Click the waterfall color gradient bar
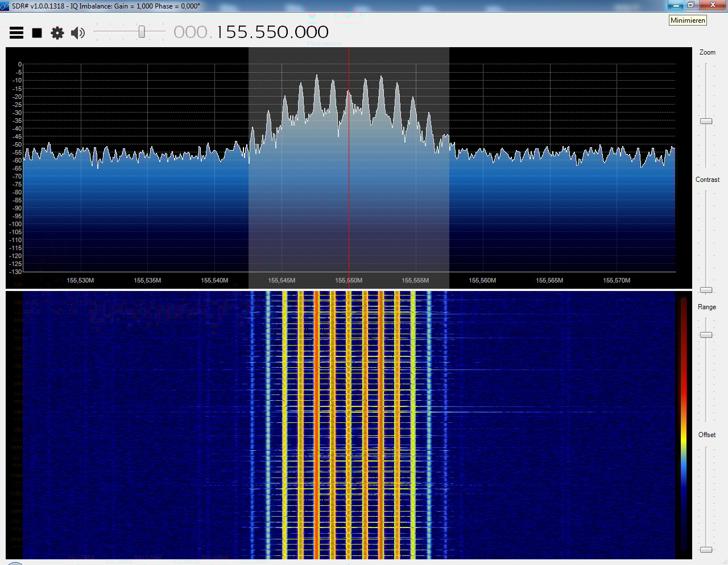The image size is (728, 565). (x=683, y=423)
